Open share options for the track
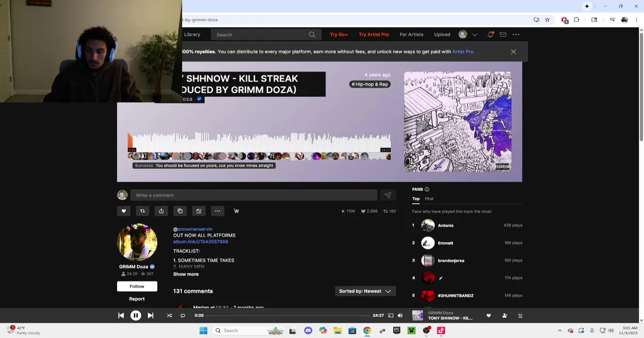The width and height of the screenshot is (644, 338). coord(161,211)
